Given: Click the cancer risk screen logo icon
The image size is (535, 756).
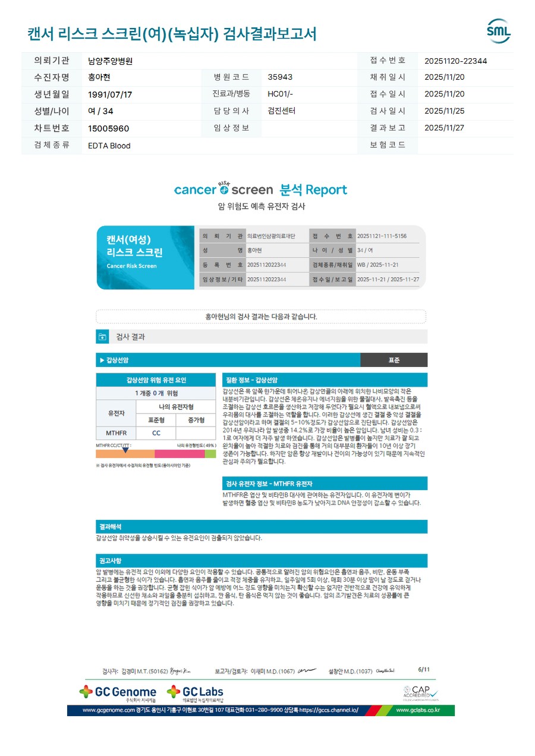Looking at the screenshot, I should (224, 189).
